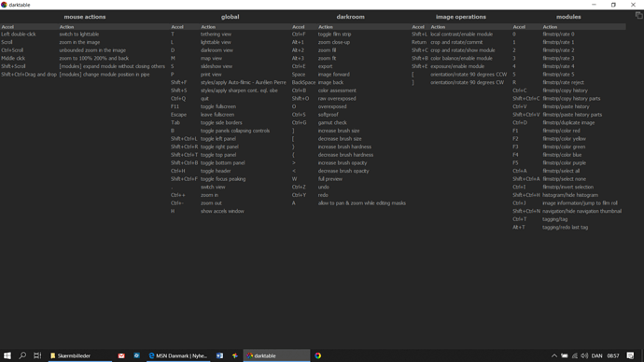Select 'toggle side borders' action
Image resolution: width=644 pixels, height=362 pixels.
click(x=221, y=122)
